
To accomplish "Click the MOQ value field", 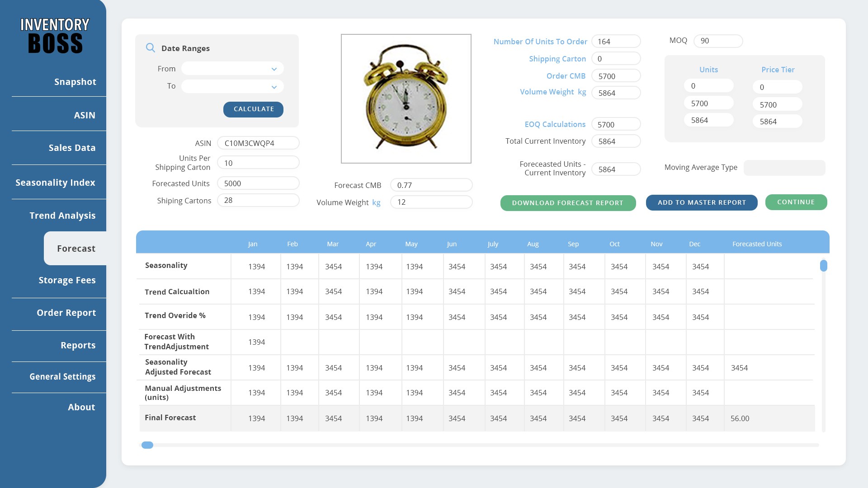I will 718,41.
